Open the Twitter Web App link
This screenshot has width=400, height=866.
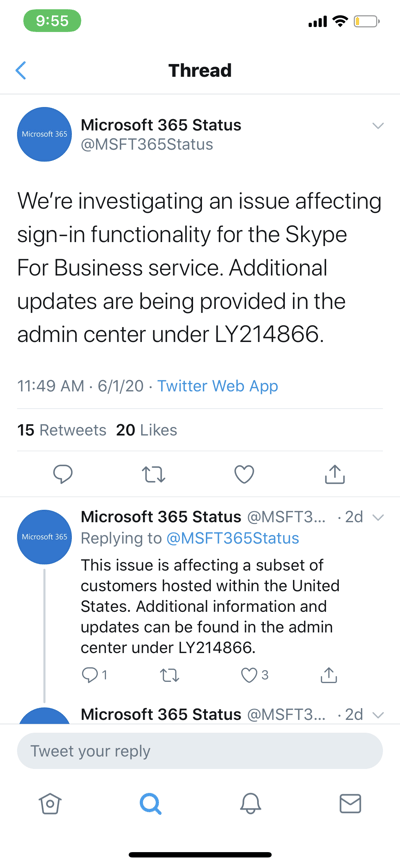218,386
